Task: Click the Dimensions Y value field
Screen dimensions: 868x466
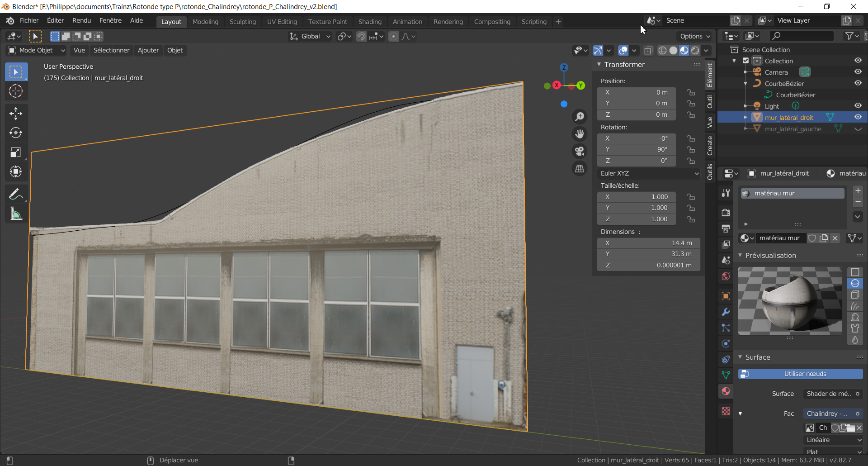Action: (648, 254)
